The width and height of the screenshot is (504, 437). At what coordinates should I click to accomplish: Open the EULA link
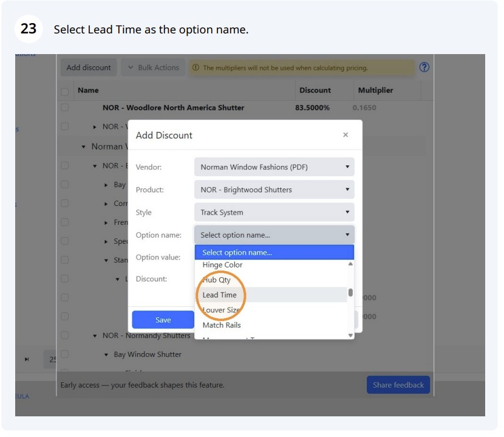click(22, 396)
